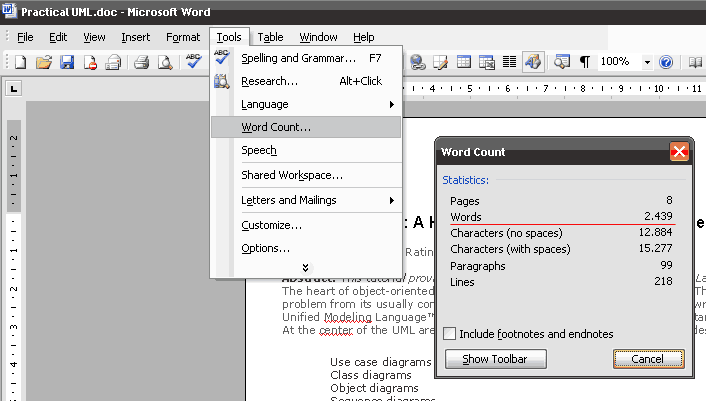This screenshot has width=706, height=401.
Task: Open Word Help question mark icon
Action: coord(666,62)
